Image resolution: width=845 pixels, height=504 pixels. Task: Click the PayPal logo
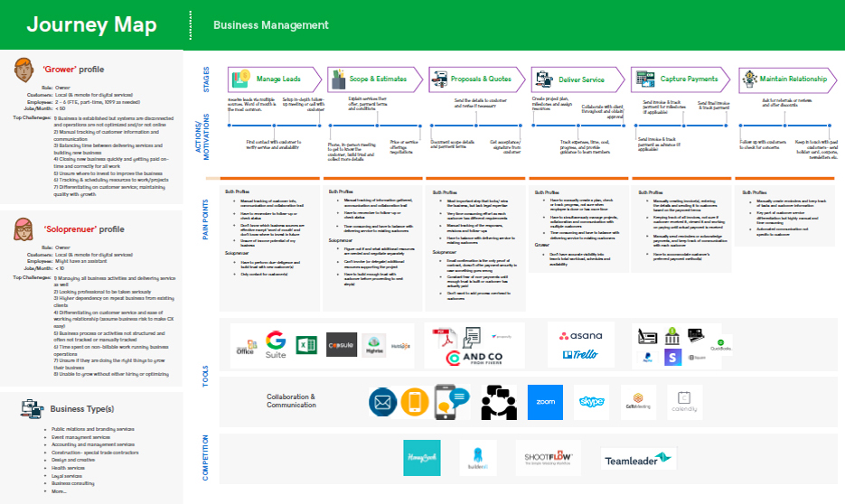tap(647, 357)
